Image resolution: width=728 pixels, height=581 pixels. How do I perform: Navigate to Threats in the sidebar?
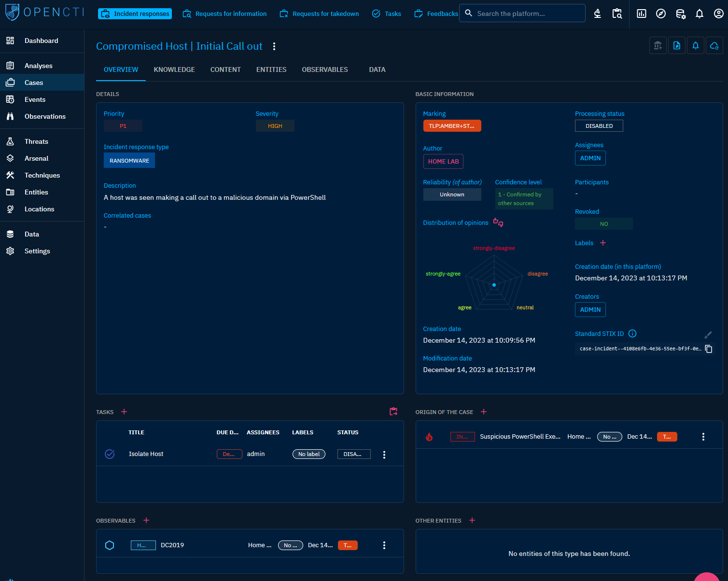(x=42, y=141)
